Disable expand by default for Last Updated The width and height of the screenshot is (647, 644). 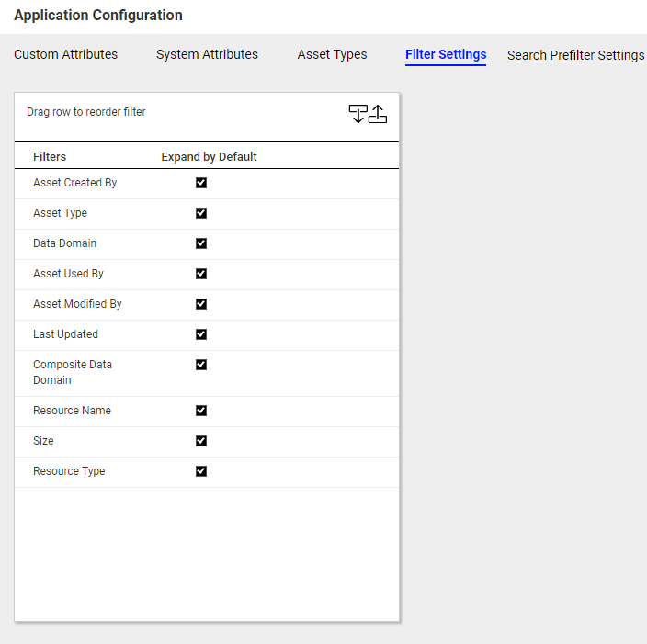pos(201,334)
